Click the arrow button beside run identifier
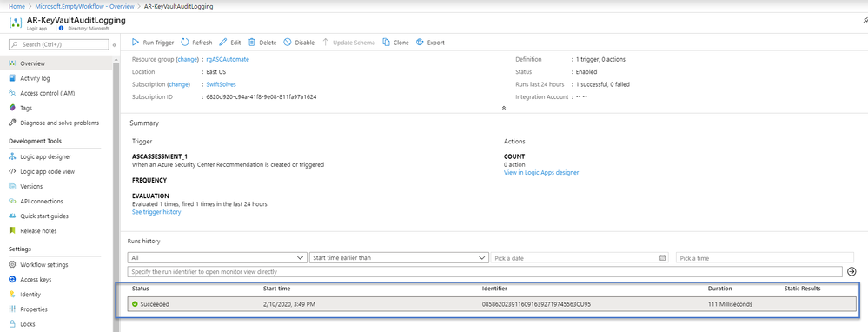The width and height of the screenshot is (868, 332). coord(852,272)
